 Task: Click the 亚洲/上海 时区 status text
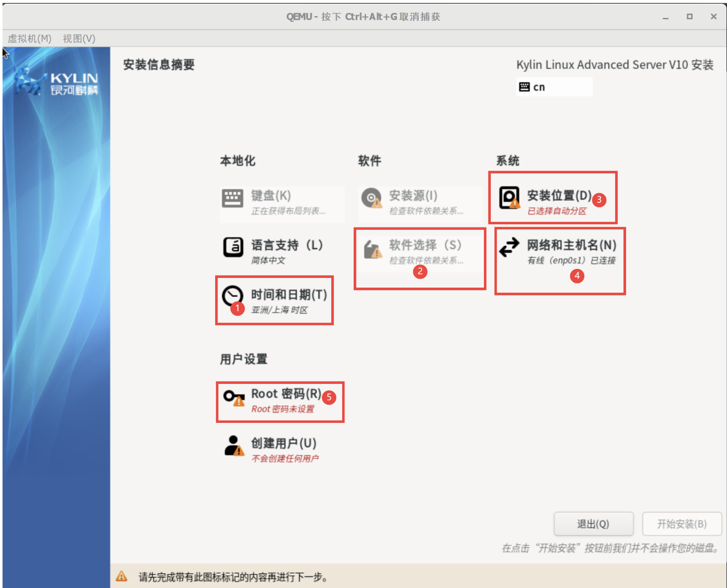tap(279, 310)
